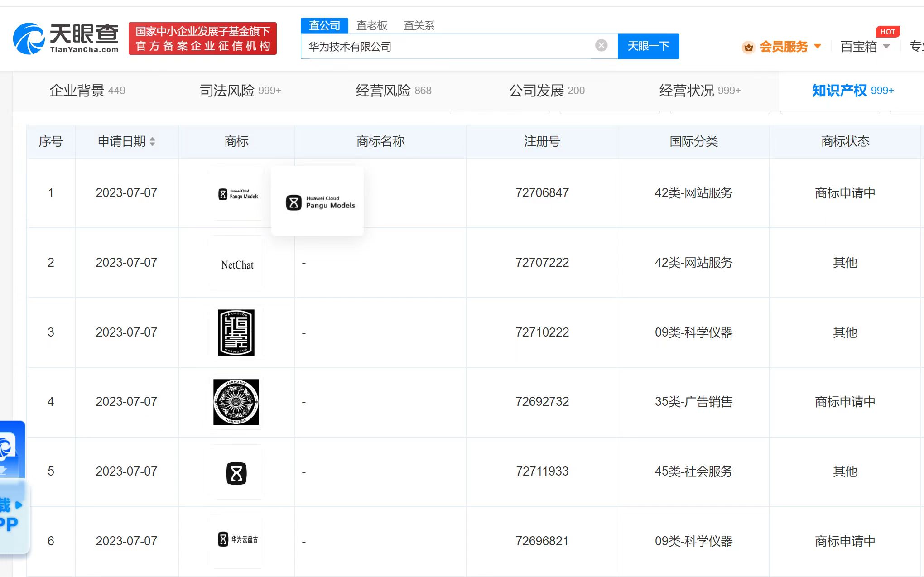Open the 经营风险 section tab

tap(394, 91)
